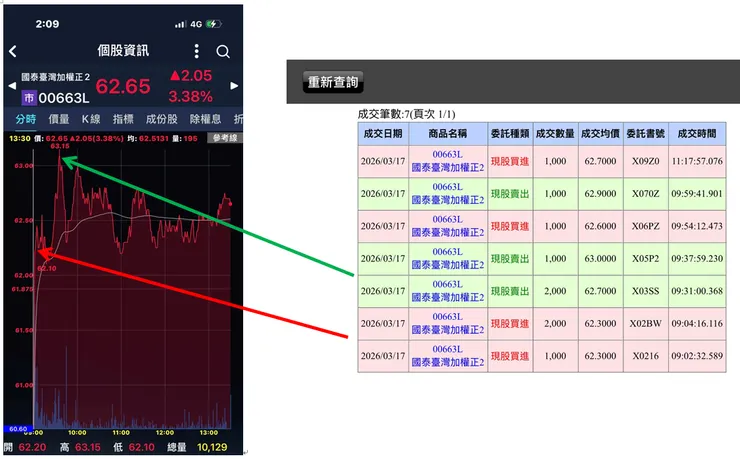This screenshot has height=459, width=740.
Task: Click 00663L link in X0216 order row
Action: [447, 349]
